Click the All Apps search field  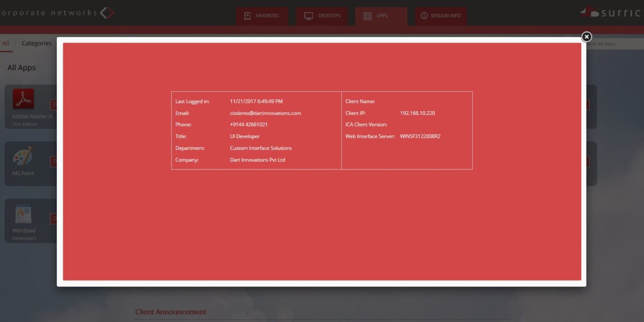614,44
